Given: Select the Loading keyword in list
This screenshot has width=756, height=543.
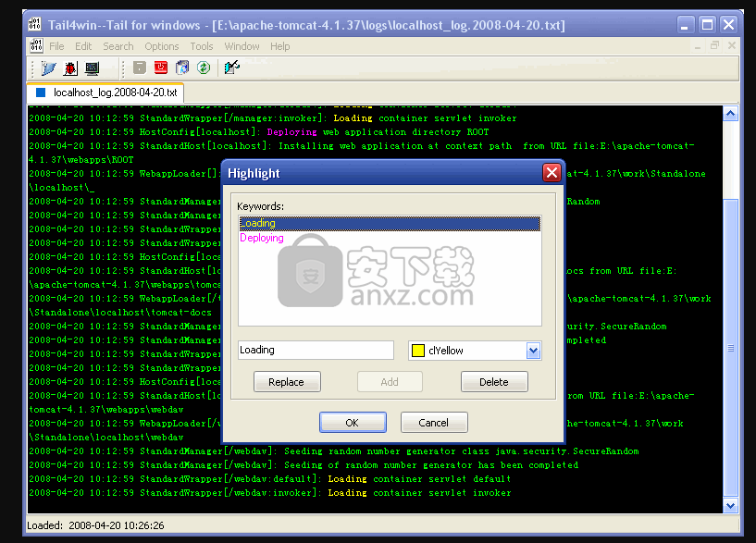Looking at the screenshot, I should point(390,223).
